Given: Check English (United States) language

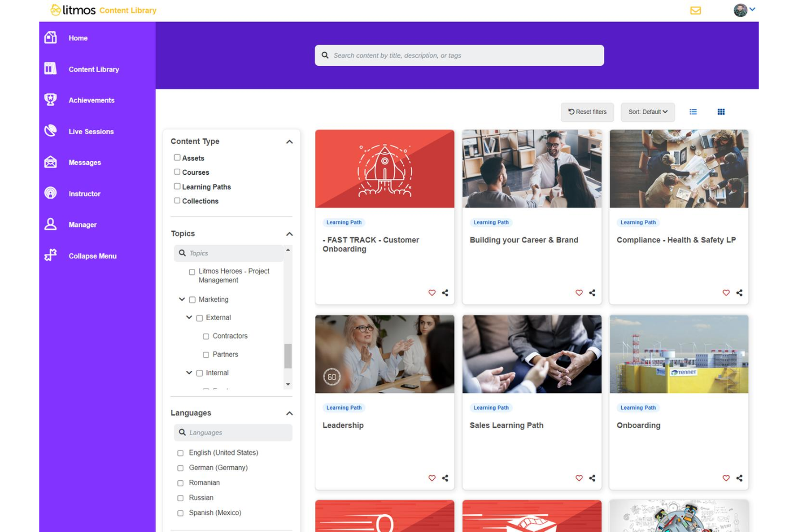Looking at the screenshot, I should click(x=181, y=453).
